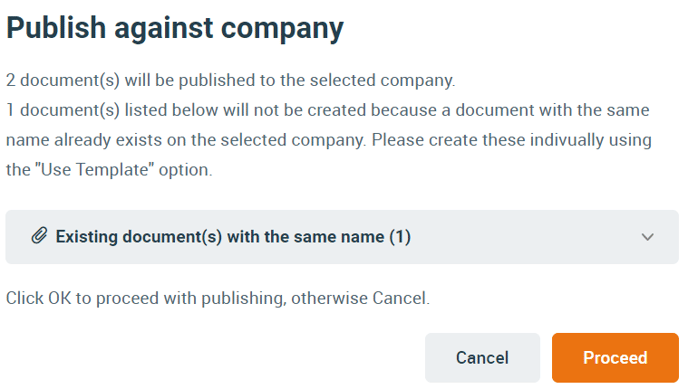Click the word 'Proceed' on orange button
The height and width of the screenshot is (389, 688).
pyautogui.click(x=615, y=358)
